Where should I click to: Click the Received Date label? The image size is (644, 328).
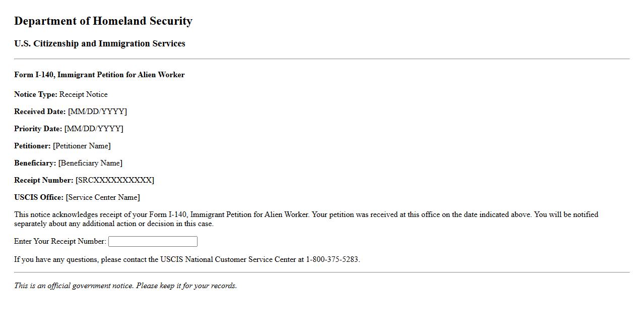point(40,112)
